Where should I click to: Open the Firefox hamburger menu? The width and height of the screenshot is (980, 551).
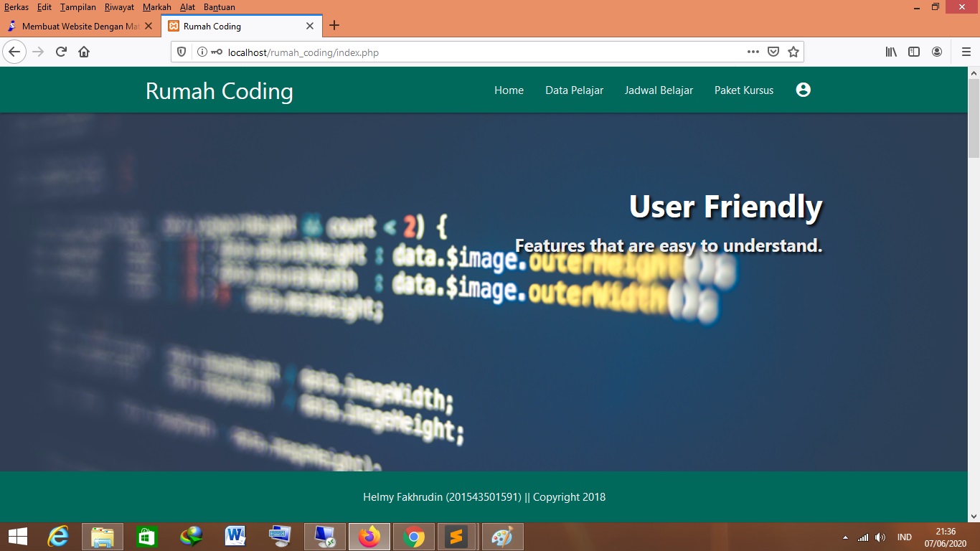[x=966, y=52]
